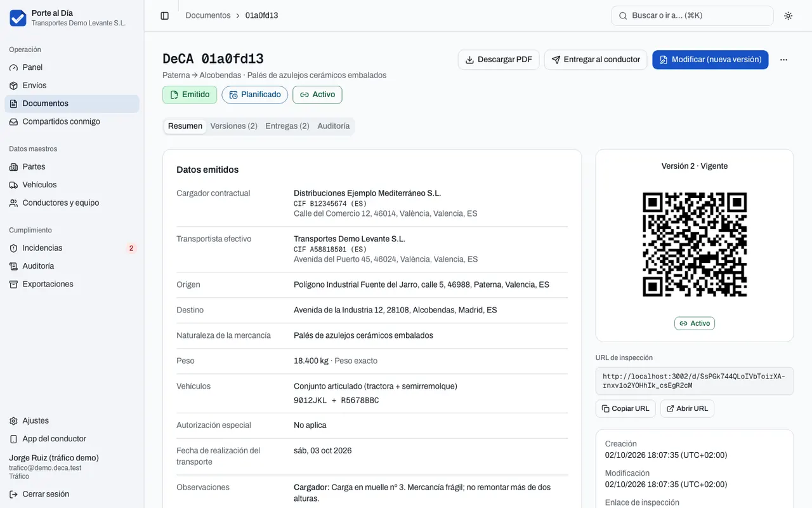Screen dimensions: 812x508
Task: Click the Jorge Ruiz user profile name
Action: point(54,458)
